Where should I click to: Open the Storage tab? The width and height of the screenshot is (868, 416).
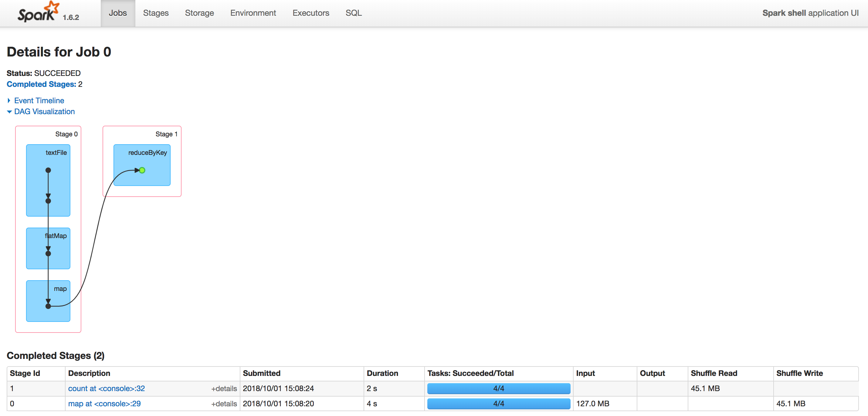tap(199, 13)
